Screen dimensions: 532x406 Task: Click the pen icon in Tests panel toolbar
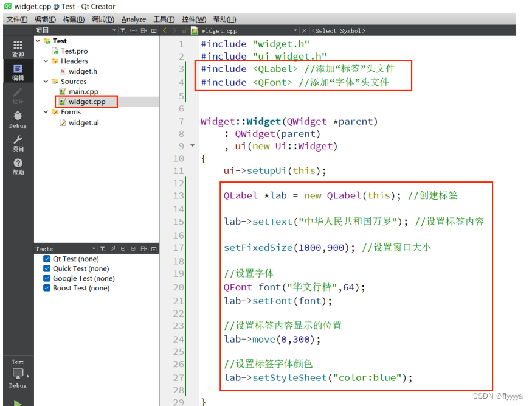pos(113,249)
